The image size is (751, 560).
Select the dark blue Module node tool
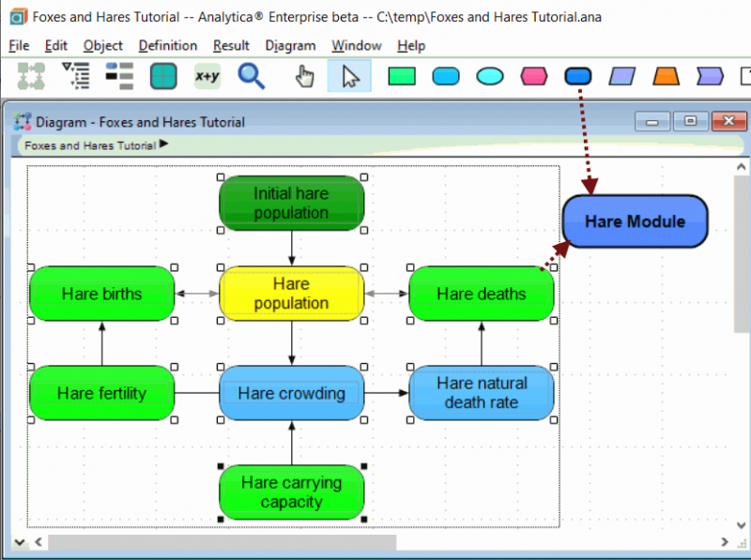[577, 77]
